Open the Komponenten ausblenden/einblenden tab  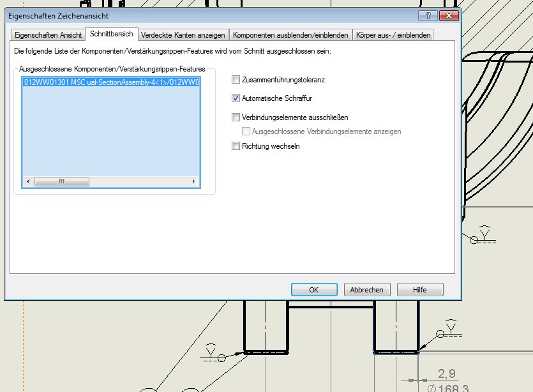pyautogui.click(x=290, y=34)
